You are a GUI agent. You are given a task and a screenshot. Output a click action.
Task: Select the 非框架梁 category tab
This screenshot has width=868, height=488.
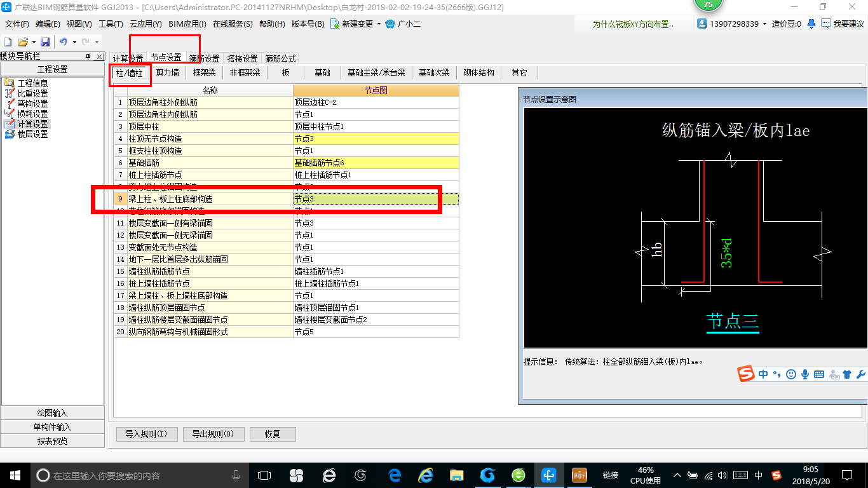[245, 72]
